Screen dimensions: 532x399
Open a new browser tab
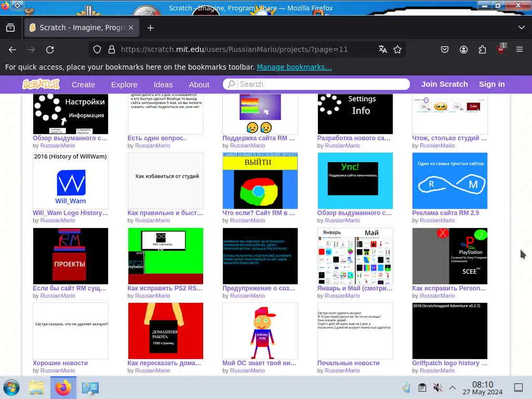pos(150,28)
